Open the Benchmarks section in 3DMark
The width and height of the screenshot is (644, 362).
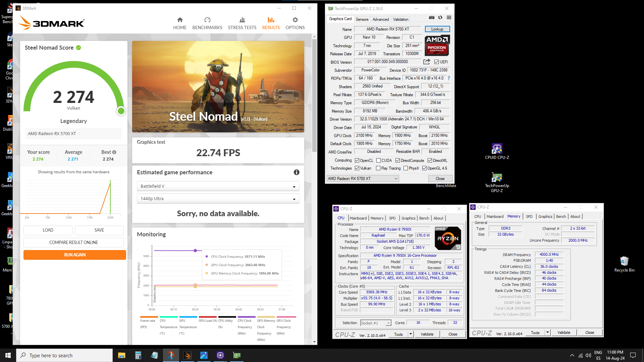pos(207,23)
